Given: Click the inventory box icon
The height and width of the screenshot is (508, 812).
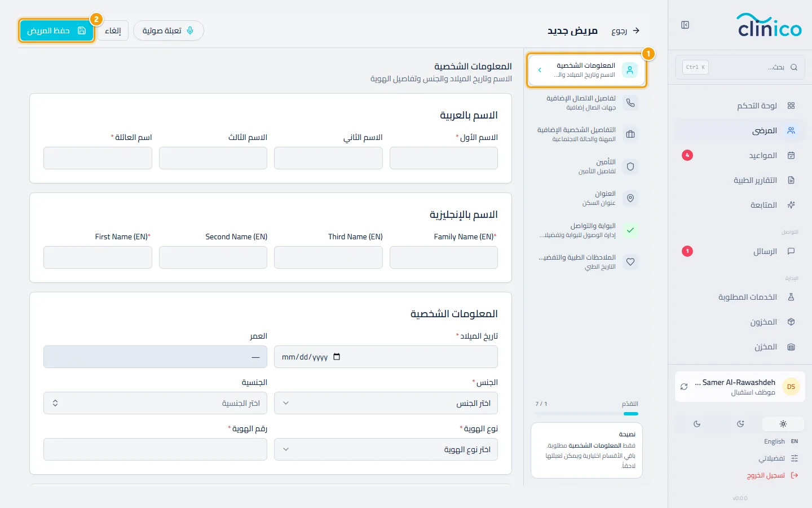Looking at the screenshot, I should pyautogui.click(x=791, y=322).
